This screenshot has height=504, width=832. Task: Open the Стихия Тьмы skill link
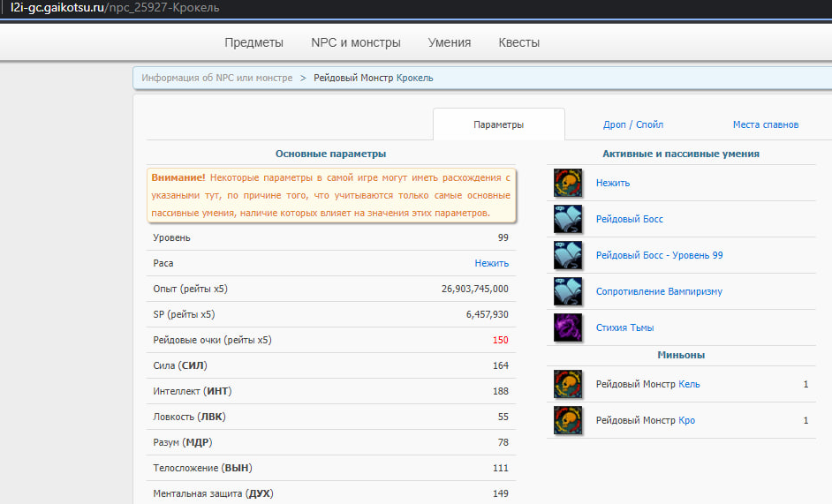(624, 327)
